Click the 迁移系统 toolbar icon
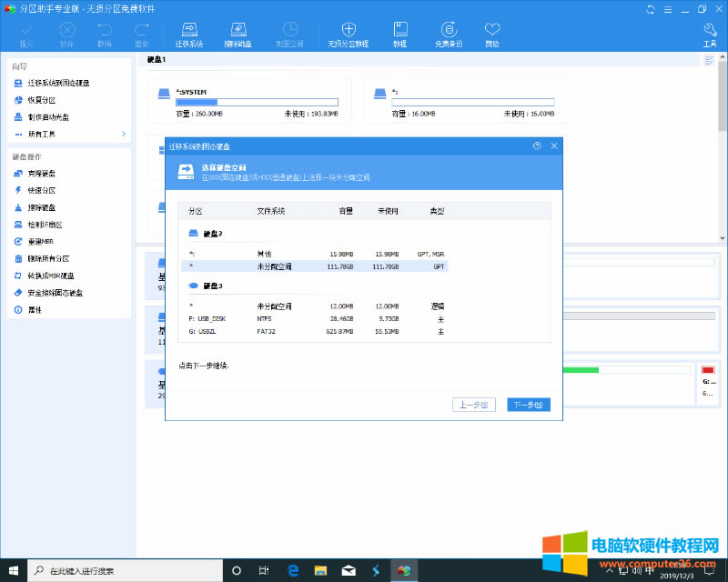The height and width of the screenshot is (582, 728). (189, 35)
